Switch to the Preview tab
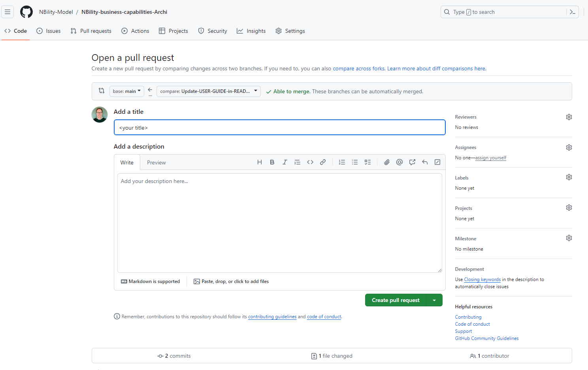 [x=156, y=162]
